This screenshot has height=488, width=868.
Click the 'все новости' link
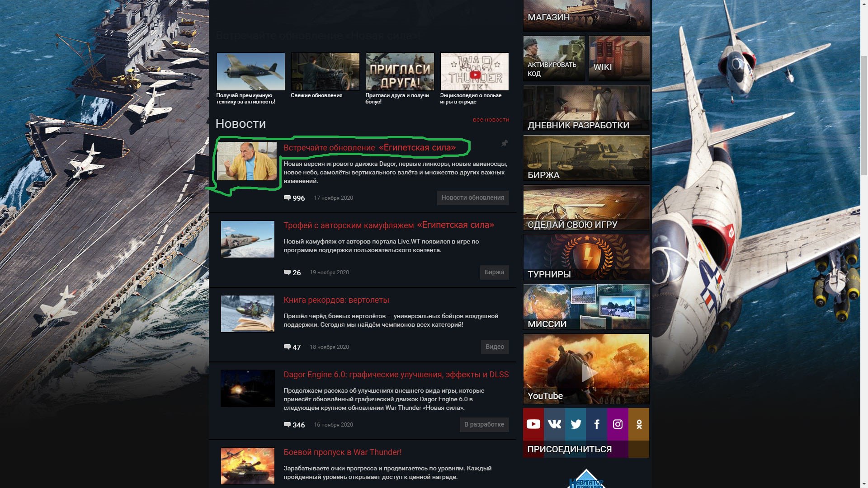491,120
